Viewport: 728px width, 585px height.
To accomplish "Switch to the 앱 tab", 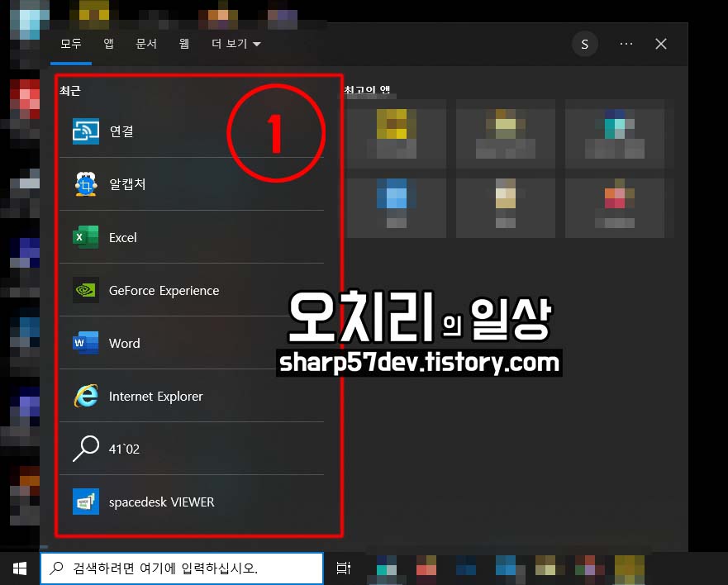I will click(x=108, y=44).
